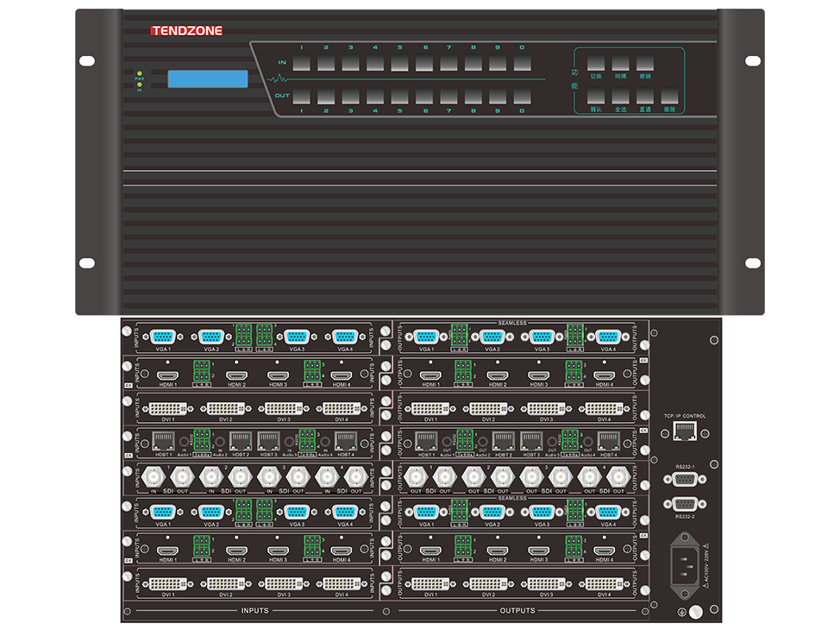840x630 pixels.
Task: Click the ground screw below power inlet
Action: [x=694, y=611]
